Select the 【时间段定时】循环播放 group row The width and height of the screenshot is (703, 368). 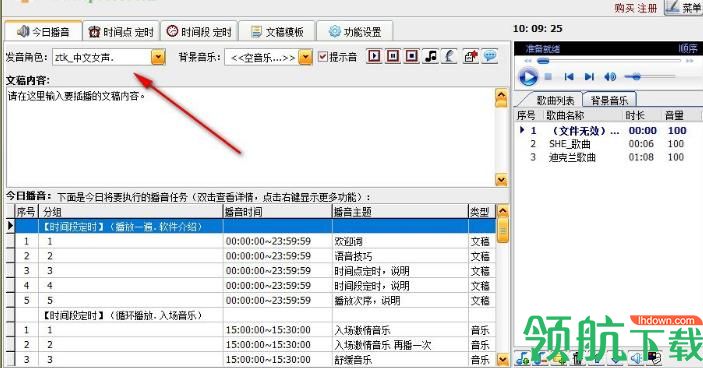coord(256,315)
